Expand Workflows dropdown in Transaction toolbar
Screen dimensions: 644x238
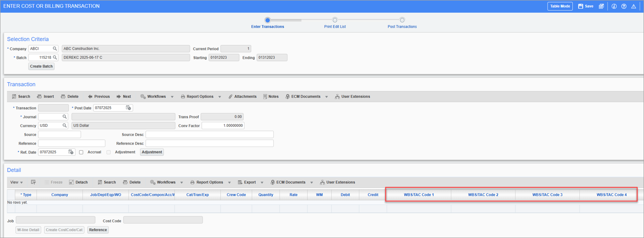172,97
